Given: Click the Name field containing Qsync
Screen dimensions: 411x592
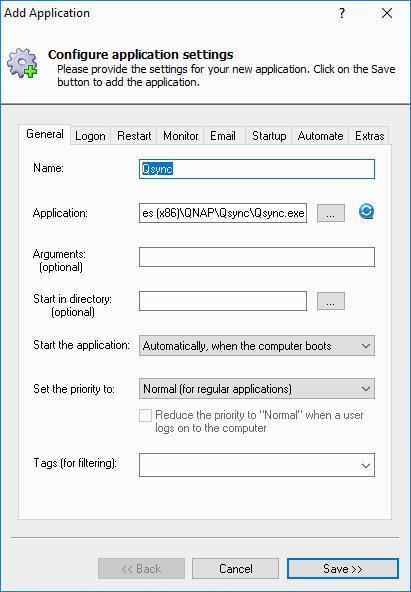Looking at the screenshot, I should [x=257, y=169].
